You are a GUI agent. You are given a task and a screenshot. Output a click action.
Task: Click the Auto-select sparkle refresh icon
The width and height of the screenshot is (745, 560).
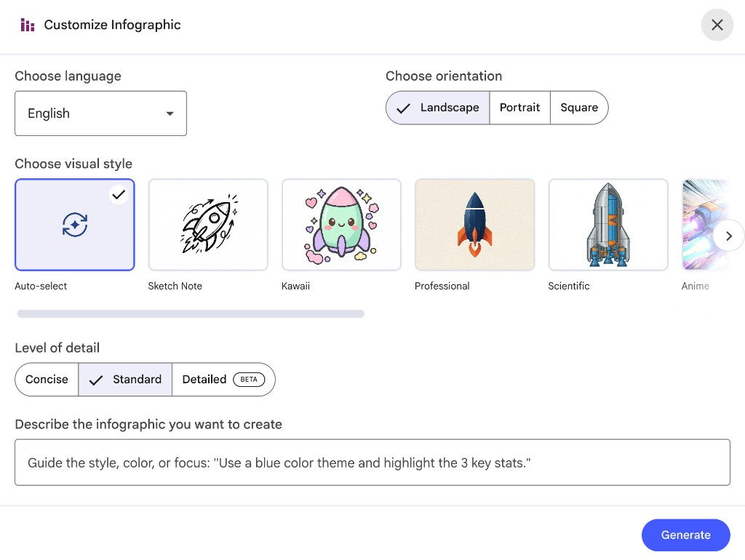[75, 225]
